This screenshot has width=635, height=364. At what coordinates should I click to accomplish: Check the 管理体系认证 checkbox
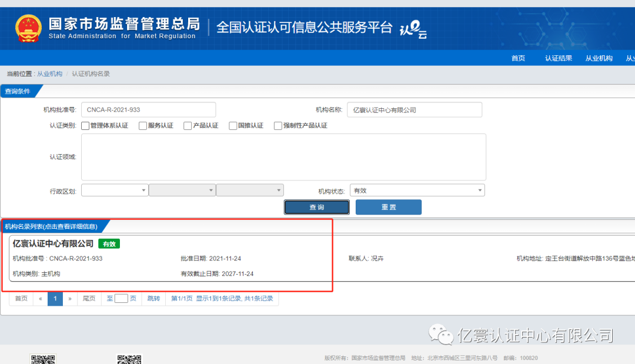85,126
